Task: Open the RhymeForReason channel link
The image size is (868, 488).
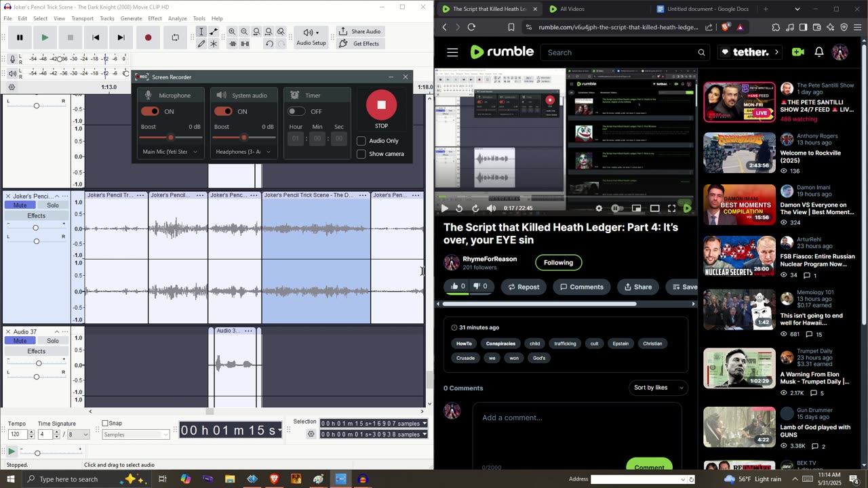Action: point(490,259)
